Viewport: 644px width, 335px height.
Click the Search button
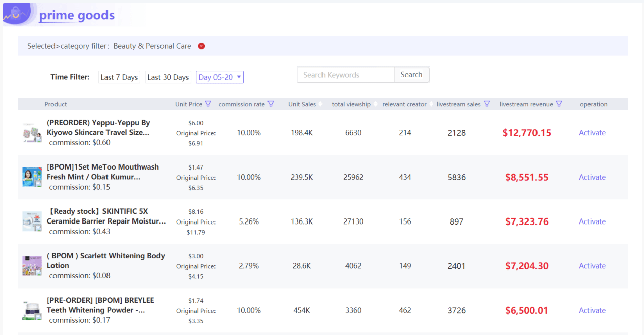[411, 75]
